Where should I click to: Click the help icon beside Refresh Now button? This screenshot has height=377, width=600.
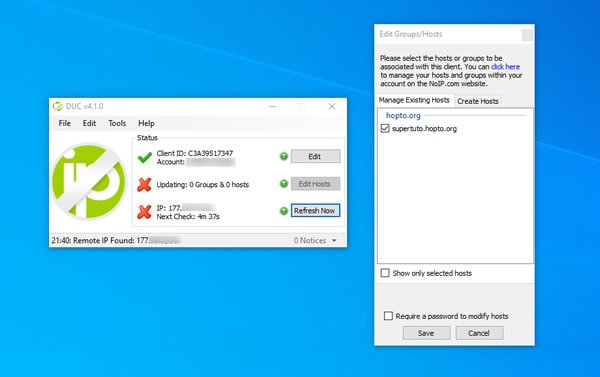(x=284, y=211)
